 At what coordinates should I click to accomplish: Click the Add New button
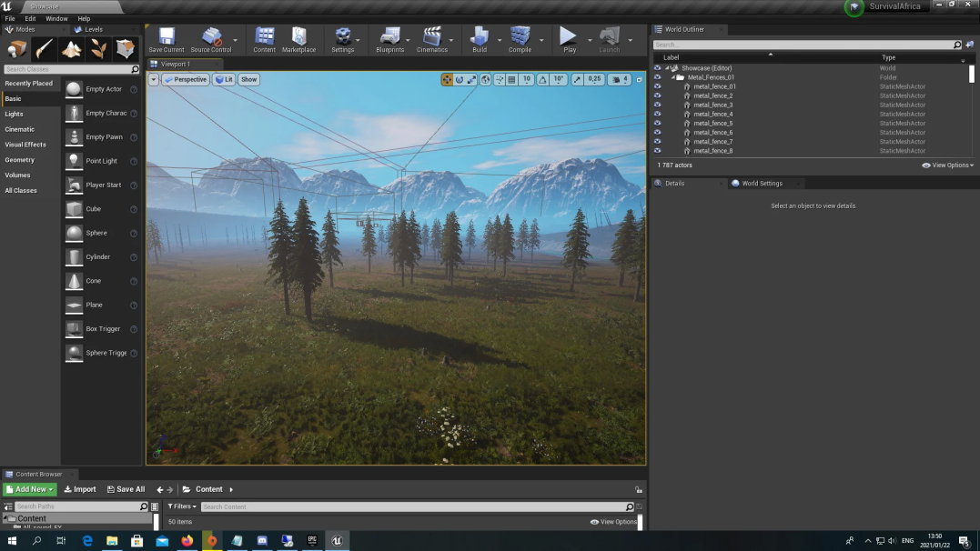(x=30, y=489)
